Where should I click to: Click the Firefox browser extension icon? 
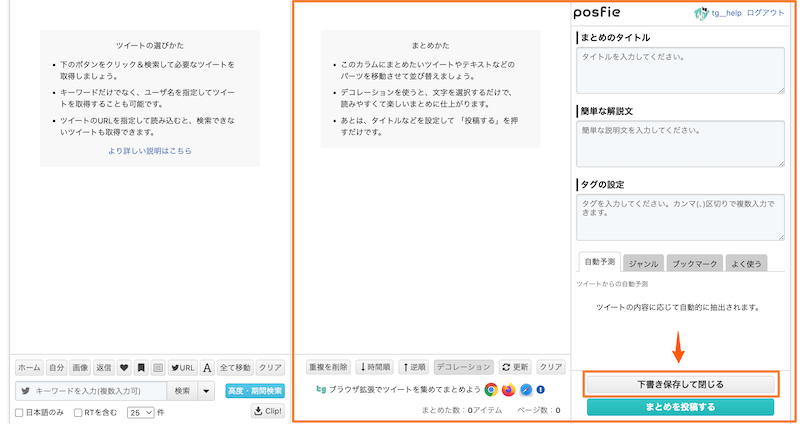[508, 389]
